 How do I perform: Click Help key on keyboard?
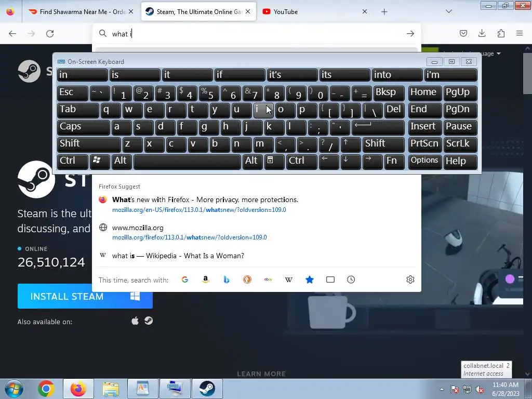(460, 162)
